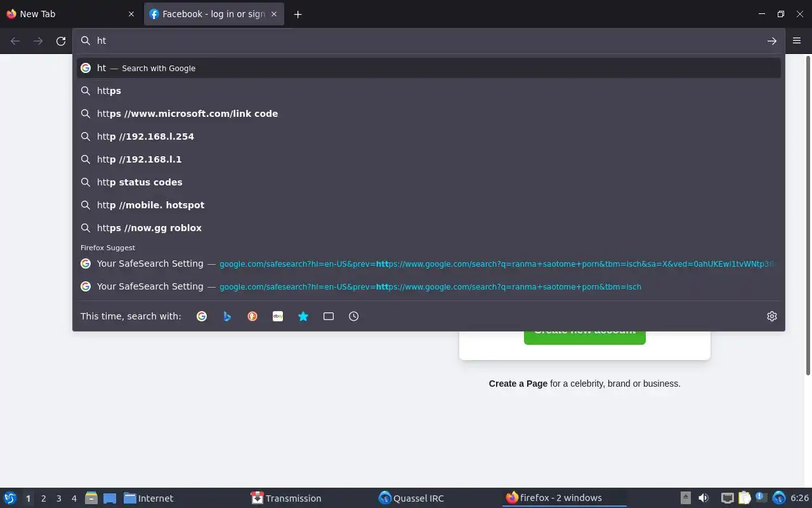Image resolution: width=812 pixels, height=508 pixels.
Task: Open SafeSearch Setting result ending with tbm=isch
Action: [429, 286]
